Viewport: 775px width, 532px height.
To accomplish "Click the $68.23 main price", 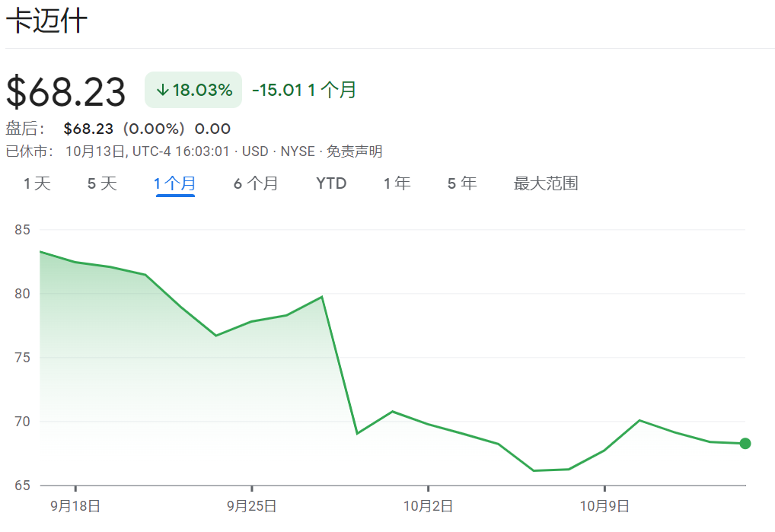I will (65, 91).
